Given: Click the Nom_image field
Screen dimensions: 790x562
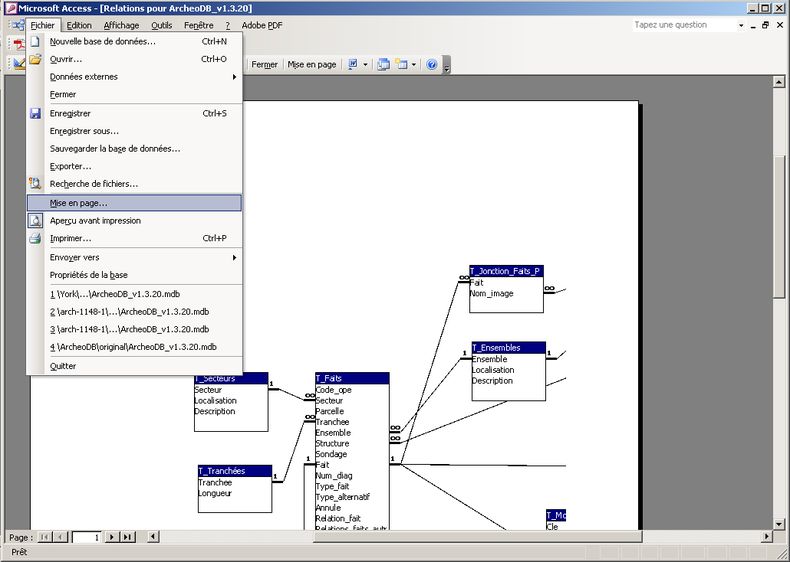Looking at the screenshot, I should [x=492, y=293].
